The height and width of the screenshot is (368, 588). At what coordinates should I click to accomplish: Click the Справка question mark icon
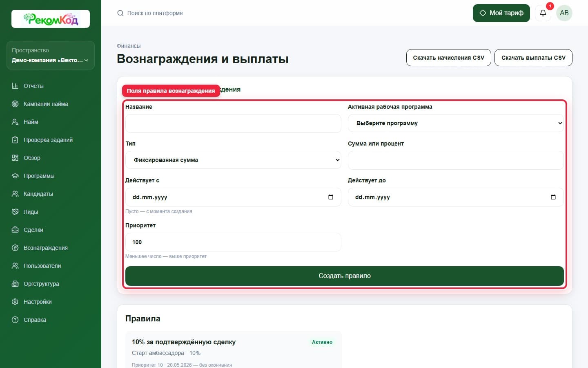[x=15, y=320]
